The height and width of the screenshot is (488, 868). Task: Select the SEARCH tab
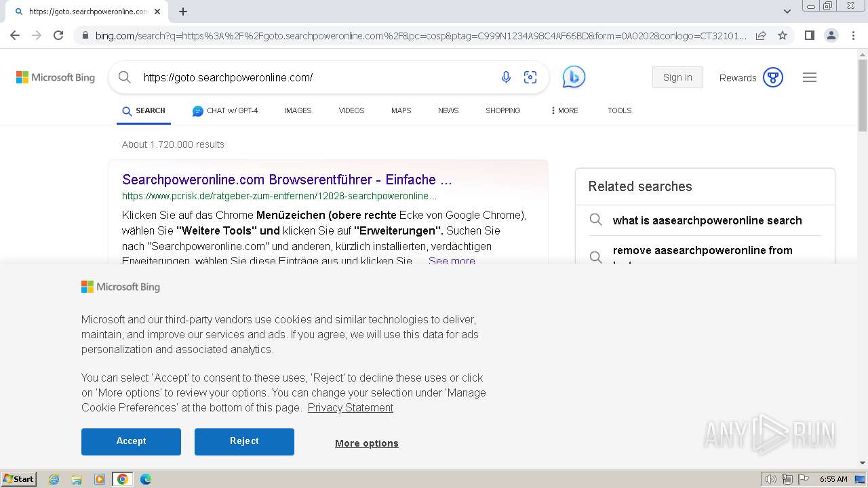click(x=144, y=110)
